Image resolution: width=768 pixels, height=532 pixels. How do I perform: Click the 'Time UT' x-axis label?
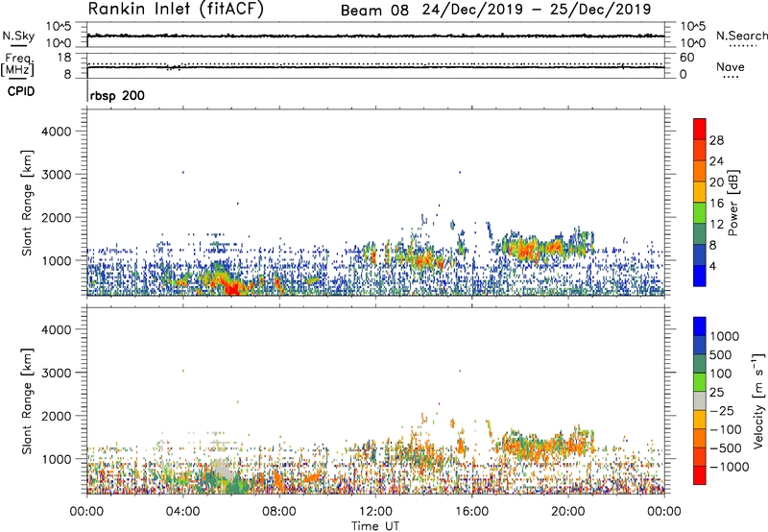[x=375, y=526]
